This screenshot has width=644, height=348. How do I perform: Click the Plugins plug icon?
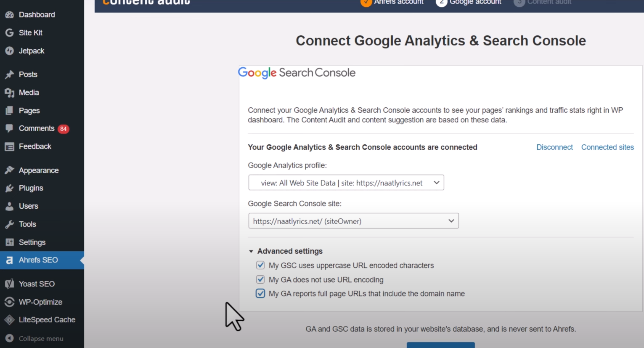coord(9,188)
